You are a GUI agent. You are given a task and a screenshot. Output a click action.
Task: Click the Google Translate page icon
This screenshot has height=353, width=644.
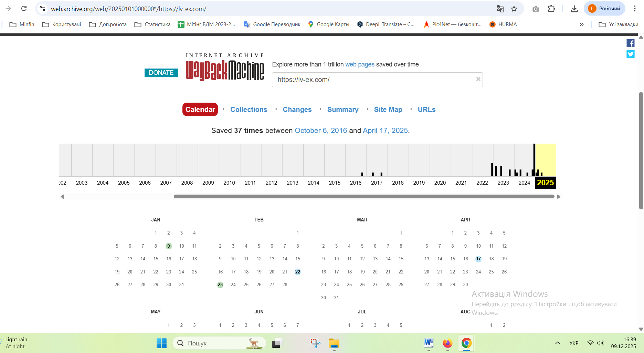(500, 9)
